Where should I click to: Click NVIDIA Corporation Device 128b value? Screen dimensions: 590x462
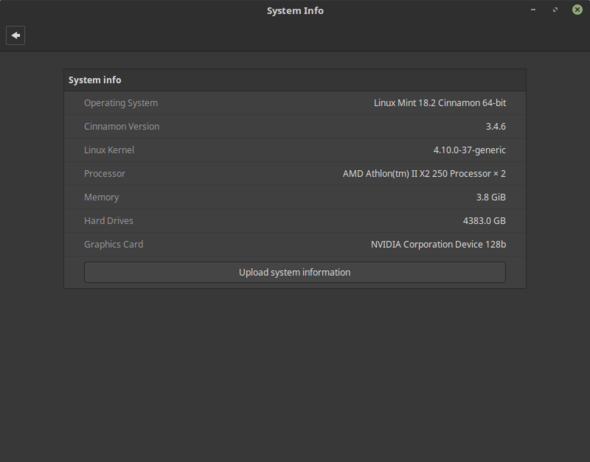(438, 245)
